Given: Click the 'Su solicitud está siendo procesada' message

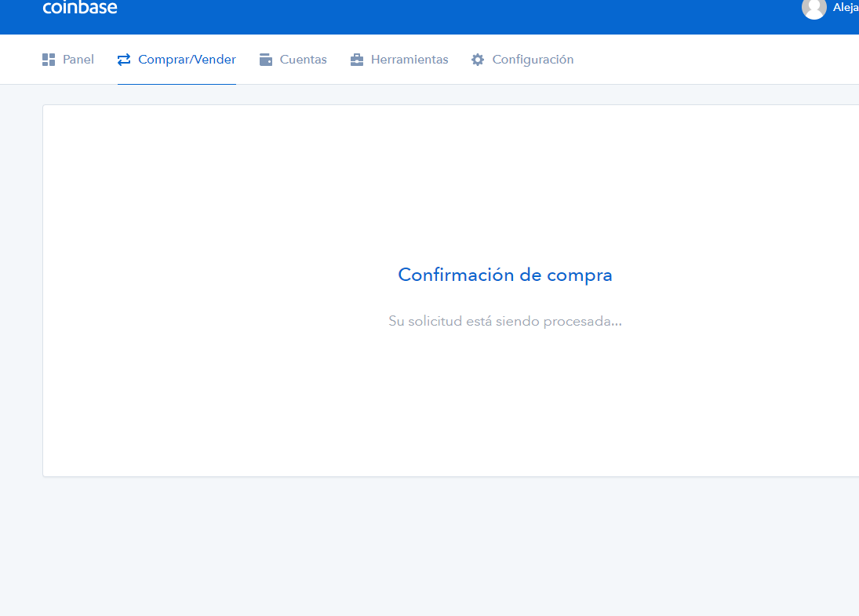Looking at the screenshot, I should 504,321.
